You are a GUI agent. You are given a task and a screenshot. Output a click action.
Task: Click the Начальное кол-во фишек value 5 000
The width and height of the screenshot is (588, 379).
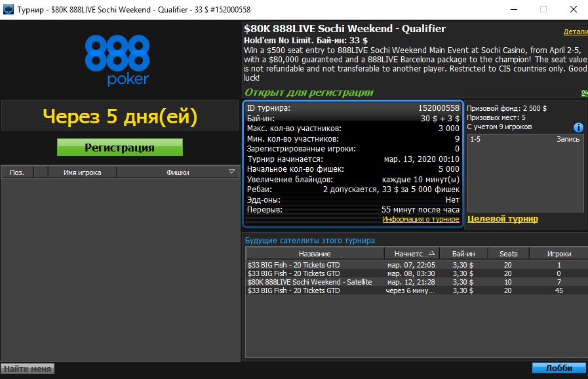pyautogui.click(x=449, y=169)
